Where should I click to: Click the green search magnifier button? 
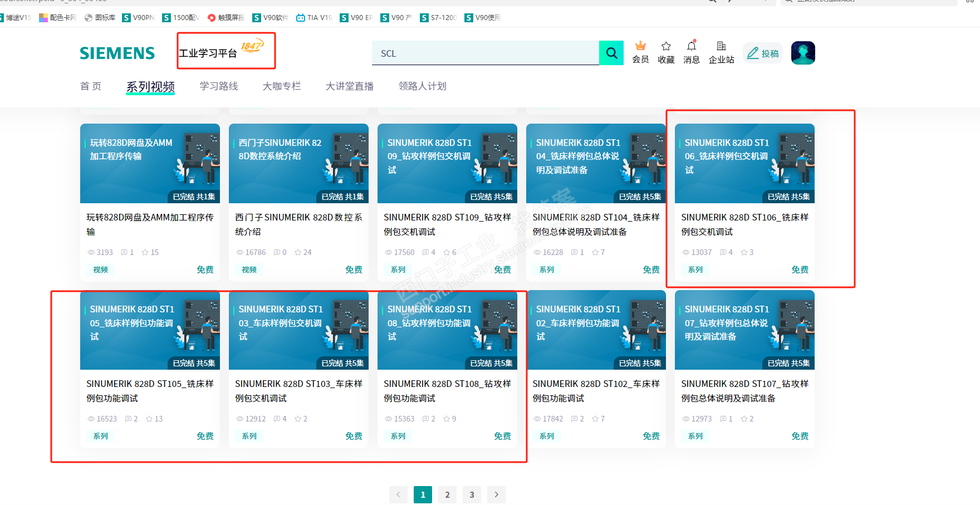tap(611, 53)
